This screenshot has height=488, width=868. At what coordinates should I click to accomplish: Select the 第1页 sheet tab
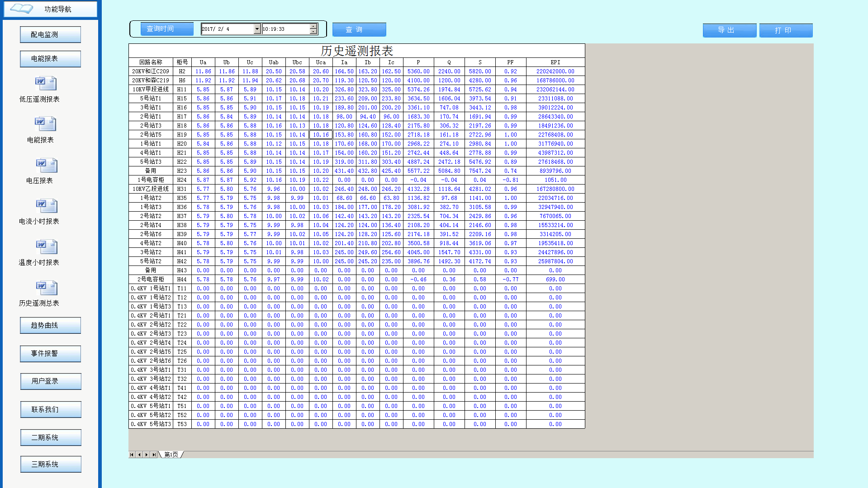point(171,455)
